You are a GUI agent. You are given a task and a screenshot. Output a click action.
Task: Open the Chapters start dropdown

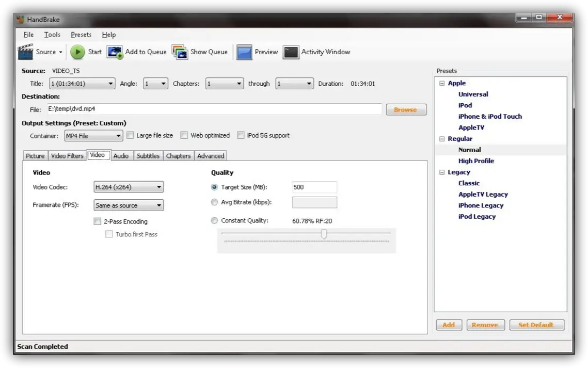tap(224, 84)
